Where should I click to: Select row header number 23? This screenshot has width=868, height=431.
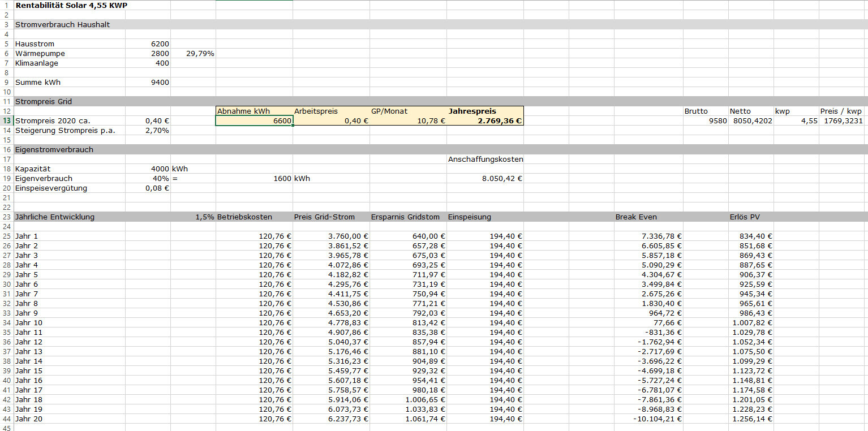tap(7, 217)
